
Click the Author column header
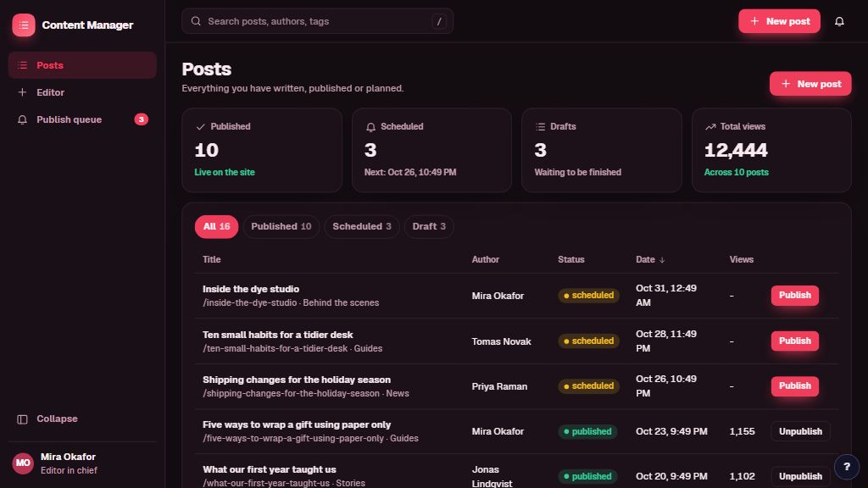coord(485,259)
